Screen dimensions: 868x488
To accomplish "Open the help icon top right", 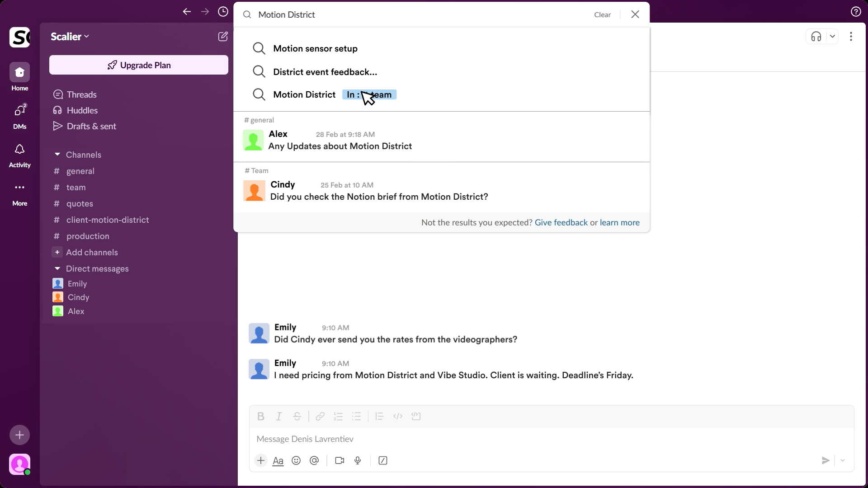I will click(856, 11).
